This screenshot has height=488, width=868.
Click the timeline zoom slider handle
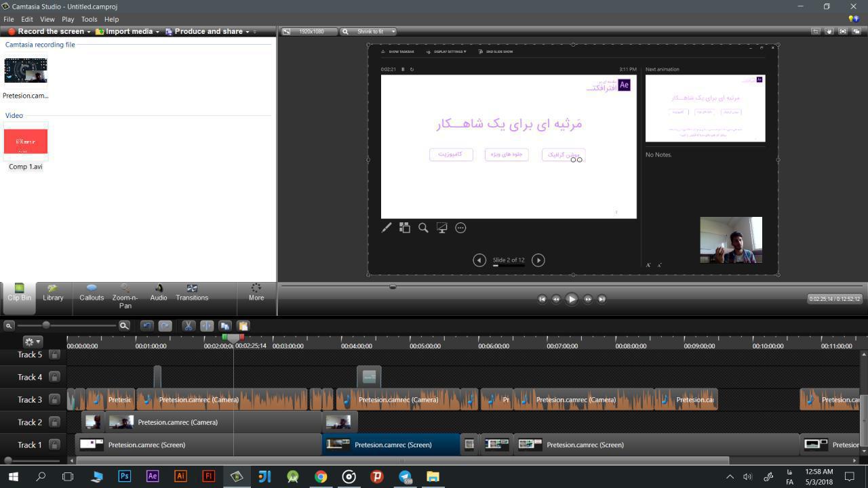(46, 325)
